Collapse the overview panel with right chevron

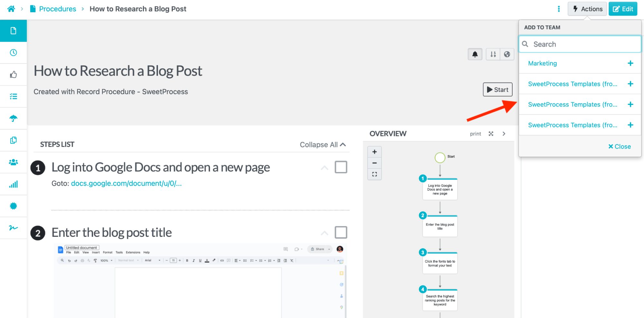pyautogui.click(x=504, y=134)
